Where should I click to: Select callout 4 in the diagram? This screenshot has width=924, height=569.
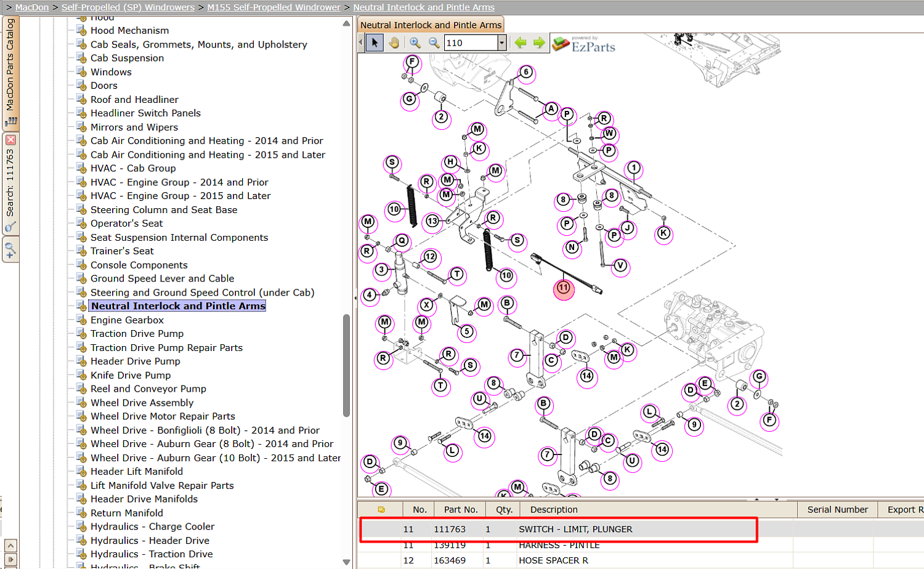370,295
